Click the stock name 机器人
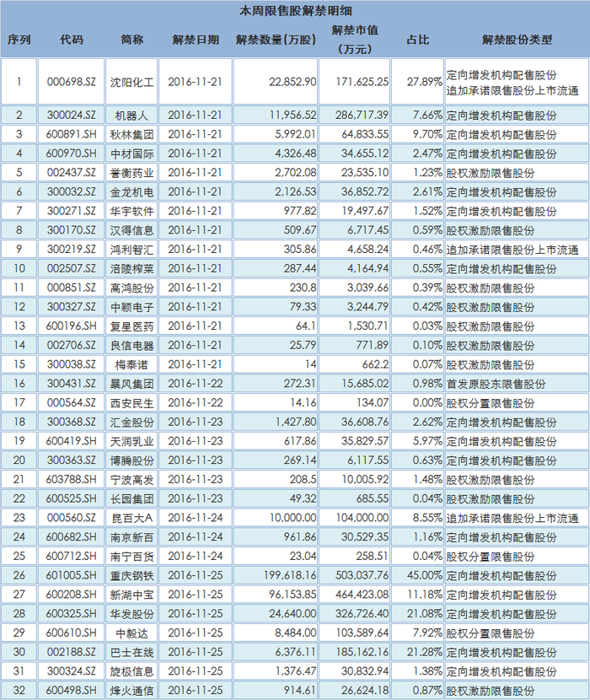 [131, 116]
